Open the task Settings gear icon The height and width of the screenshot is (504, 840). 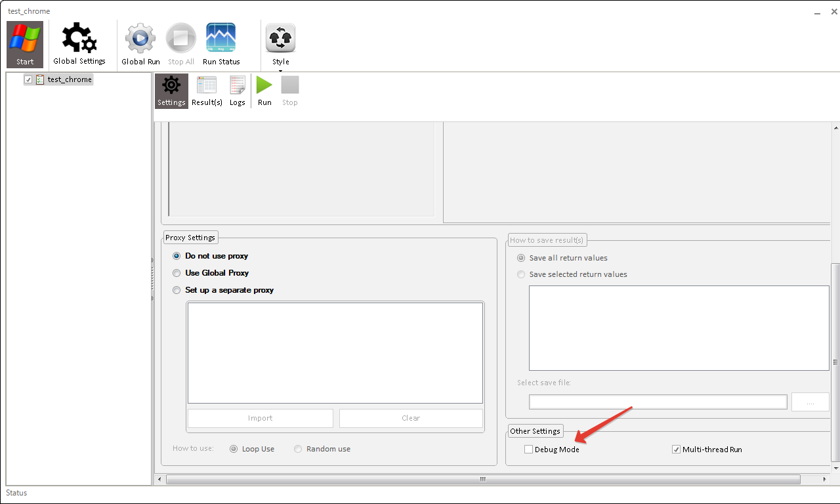pyautogui.click(x=171, y=86)
